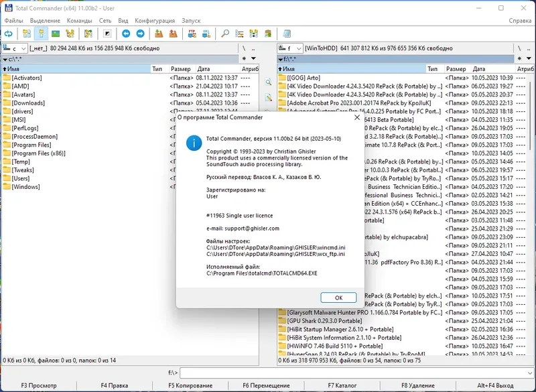
Task: Open the Команды menu
Action: pos(79,21)
